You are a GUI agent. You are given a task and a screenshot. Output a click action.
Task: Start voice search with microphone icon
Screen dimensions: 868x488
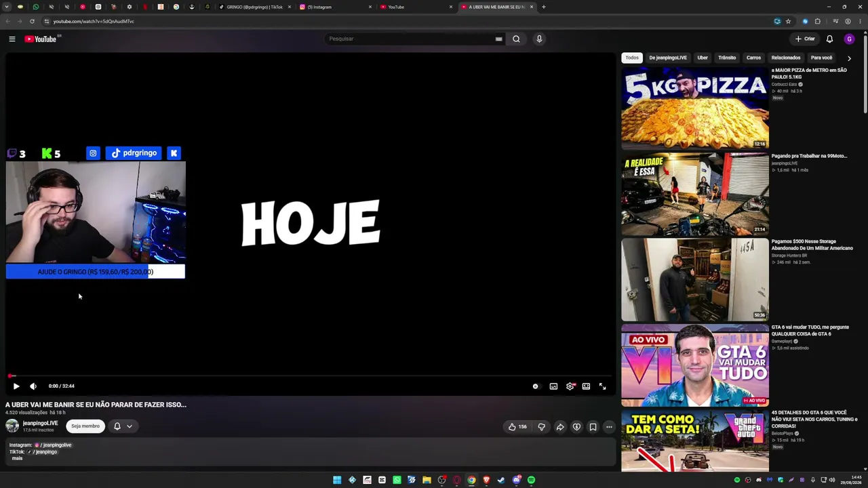pyautogui.click(x=539, y=39)
